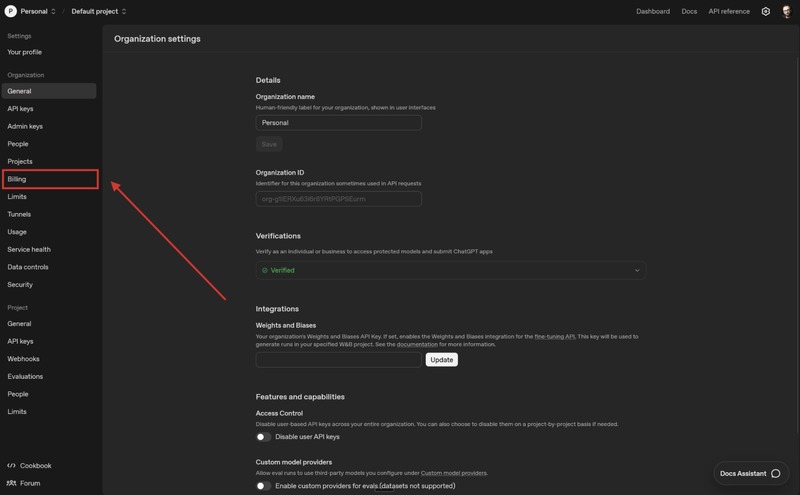Screen dimensions: 800x495
Task: Click the green Verified checkmark icon
Action: click(x=265, y=270)
